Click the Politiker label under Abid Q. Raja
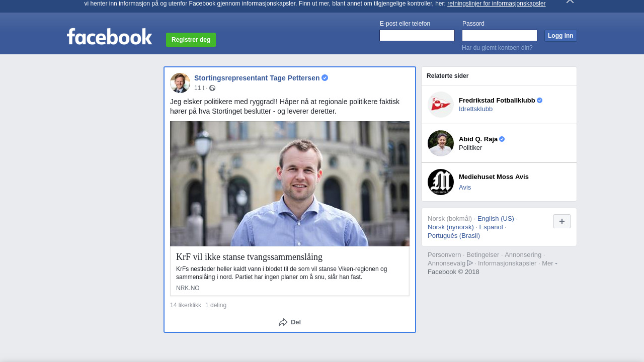 [x=470, y=148]
